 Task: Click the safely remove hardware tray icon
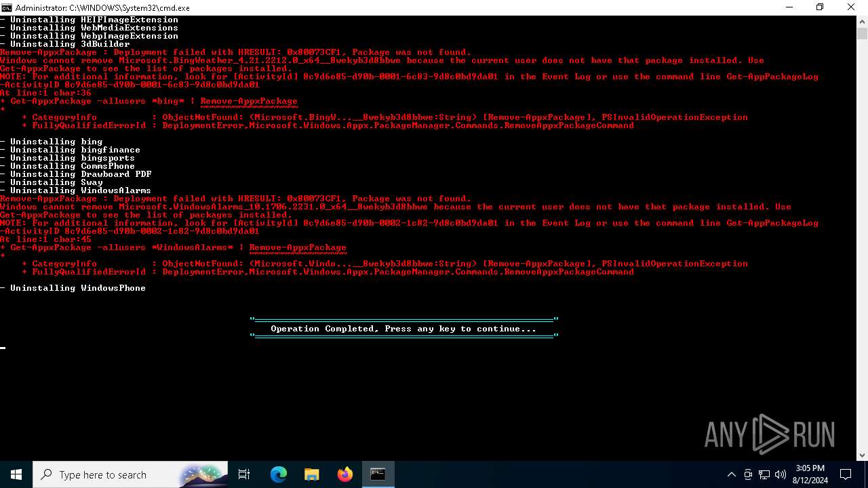[748, 474]
